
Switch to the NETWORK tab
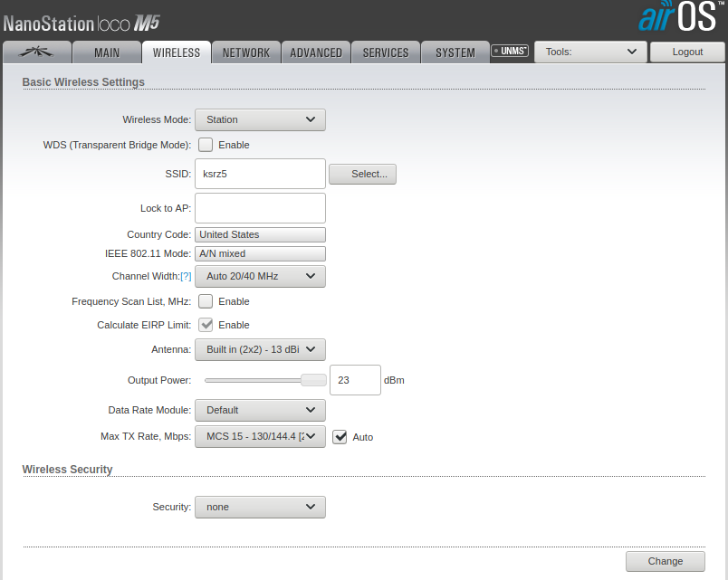tap(245, 52)
